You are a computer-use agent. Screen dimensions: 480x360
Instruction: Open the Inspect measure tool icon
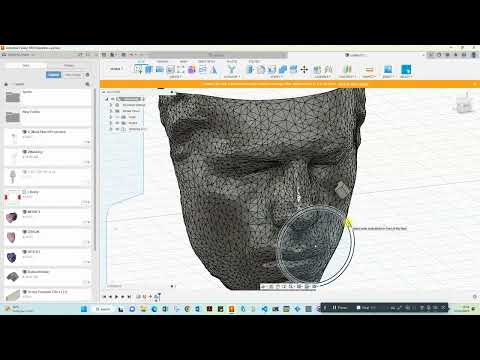369,69
